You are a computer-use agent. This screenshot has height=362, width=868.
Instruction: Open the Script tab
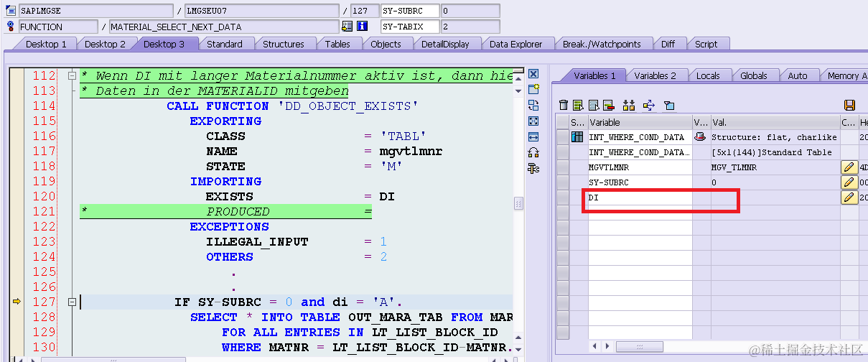(706, 45)
